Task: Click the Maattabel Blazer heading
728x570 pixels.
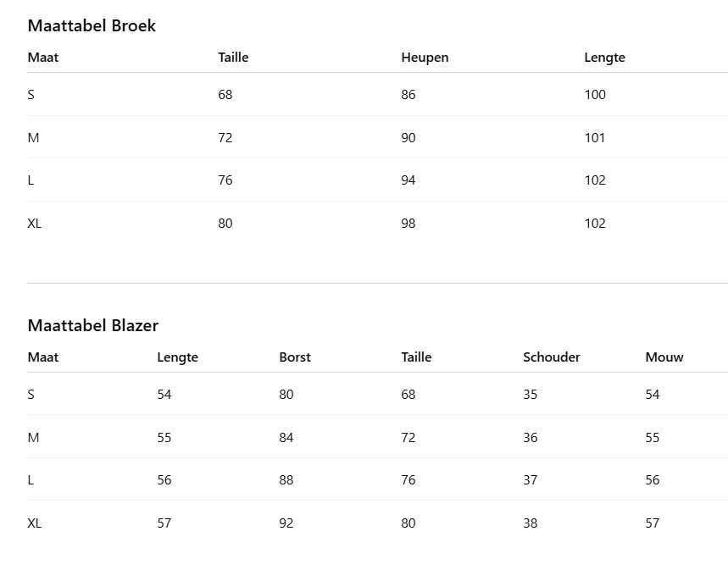Action: pos(92,325)
